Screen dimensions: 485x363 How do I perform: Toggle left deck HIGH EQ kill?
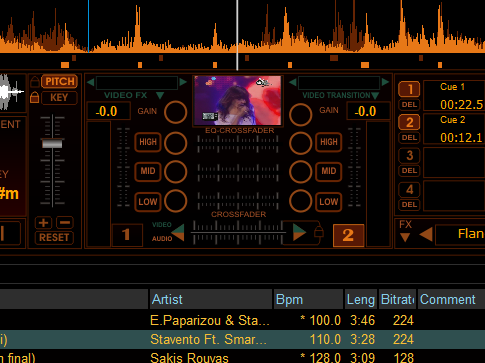click(148, 142)
